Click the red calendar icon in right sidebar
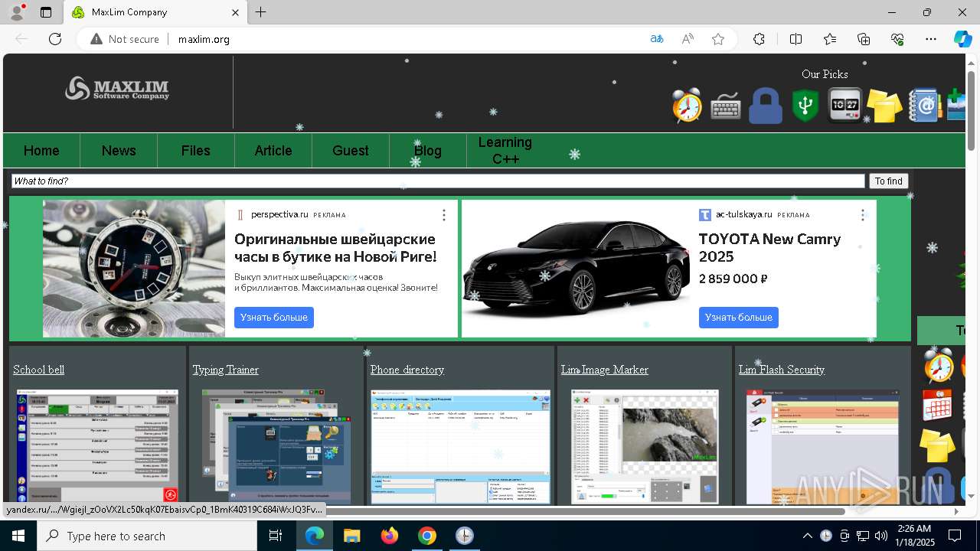The width and height of the screenshot is (980, 551). click(x=937, y=406)
